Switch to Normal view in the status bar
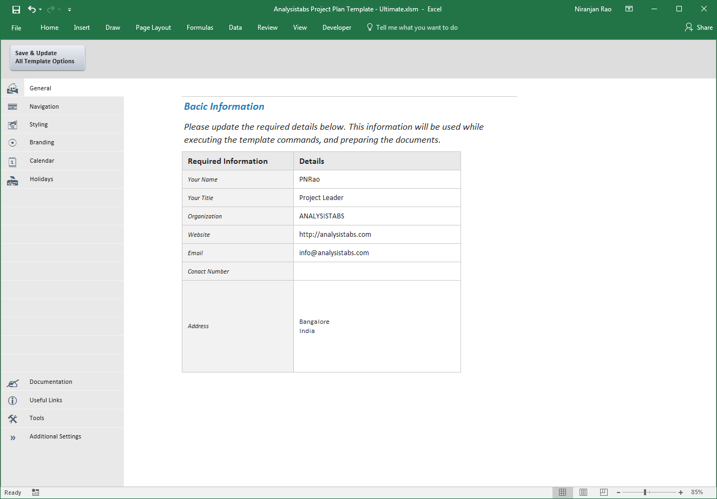The image size is (717, 499). click(562, 492)
